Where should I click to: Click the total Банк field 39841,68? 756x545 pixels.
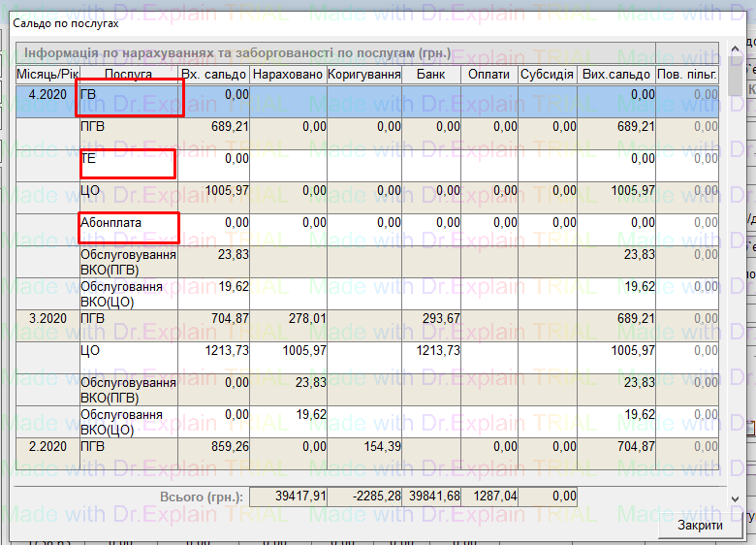[x=431, y=497]
